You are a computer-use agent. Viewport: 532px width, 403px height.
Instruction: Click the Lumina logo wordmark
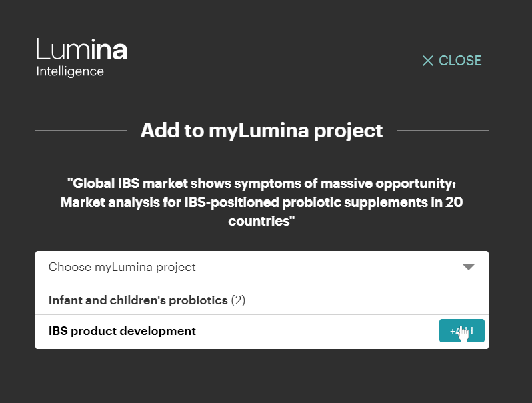tap(81, 50)
